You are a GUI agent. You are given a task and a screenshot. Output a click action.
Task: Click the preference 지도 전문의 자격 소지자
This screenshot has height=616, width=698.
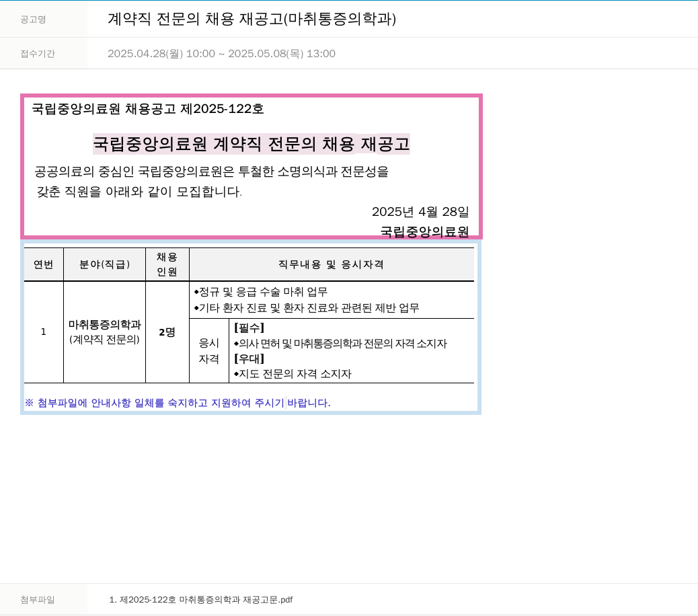click(x=293, y=374)
